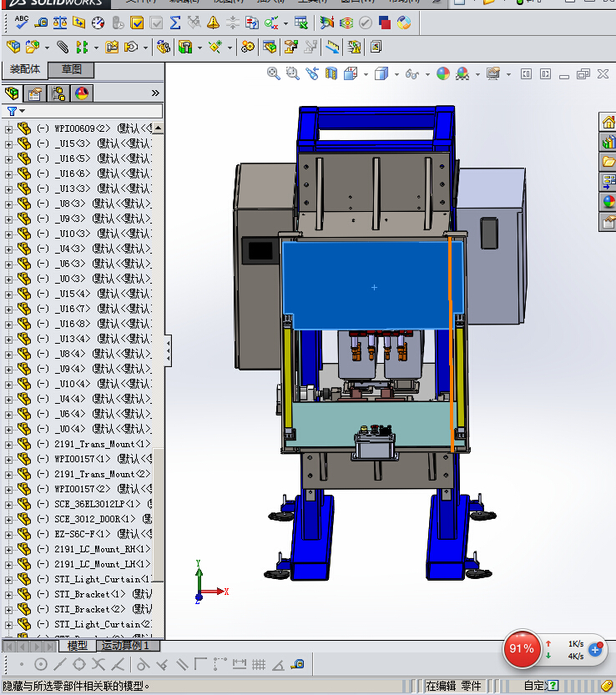Open Design Table check icon

pyautogui.click(x=301, y=23)
